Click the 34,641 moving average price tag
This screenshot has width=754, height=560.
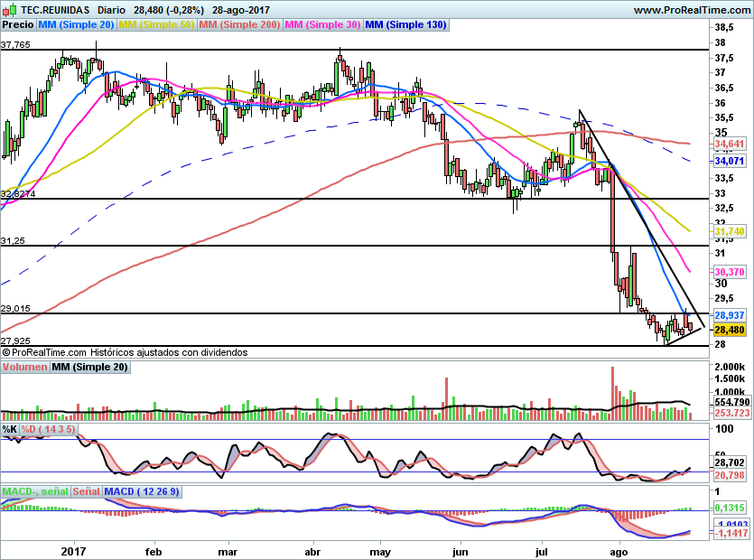click(729, 144)
